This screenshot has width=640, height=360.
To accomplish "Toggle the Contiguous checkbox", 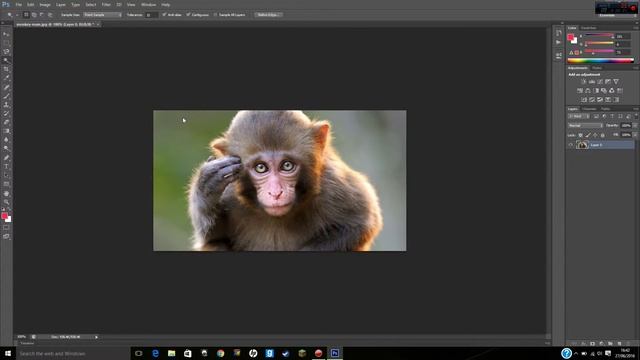I will tap(188, 15).
